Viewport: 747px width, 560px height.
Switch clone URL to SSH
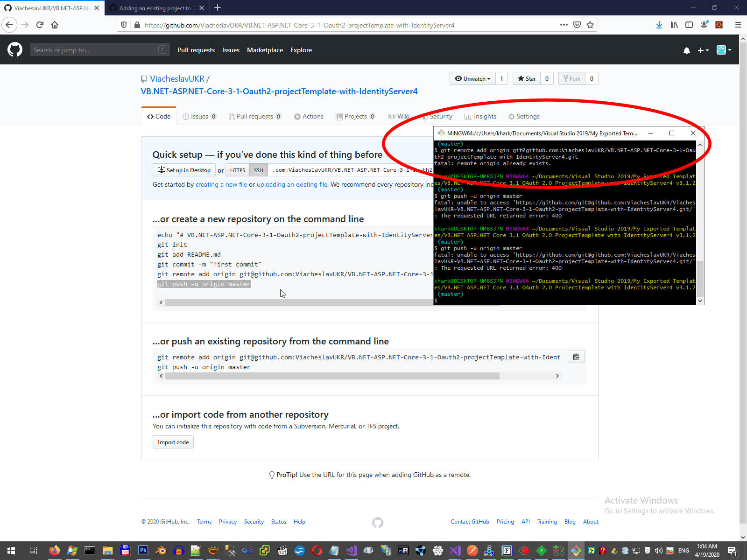click(259, 170)
